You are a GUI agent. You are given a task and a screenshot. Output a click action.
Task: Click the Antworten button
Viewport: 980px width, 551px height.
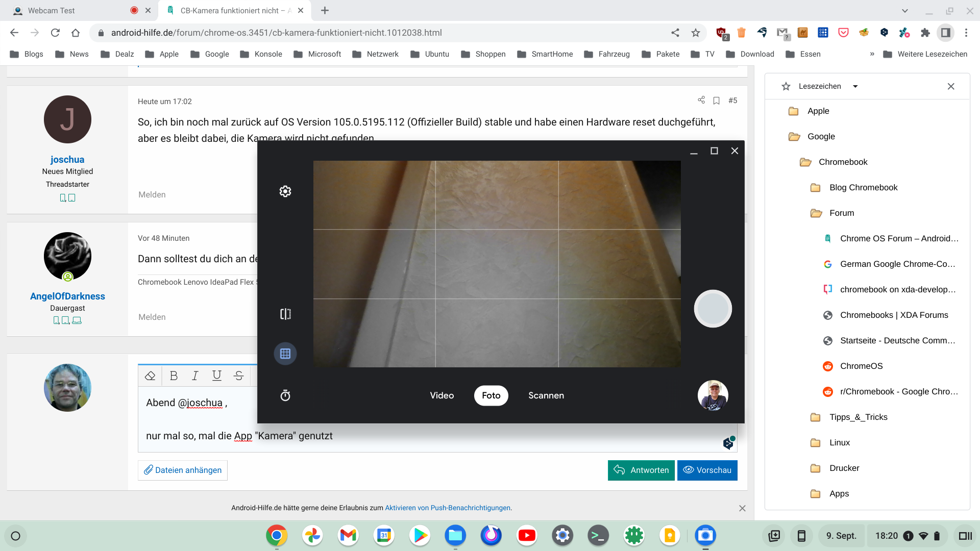click(x=641, y=470)
